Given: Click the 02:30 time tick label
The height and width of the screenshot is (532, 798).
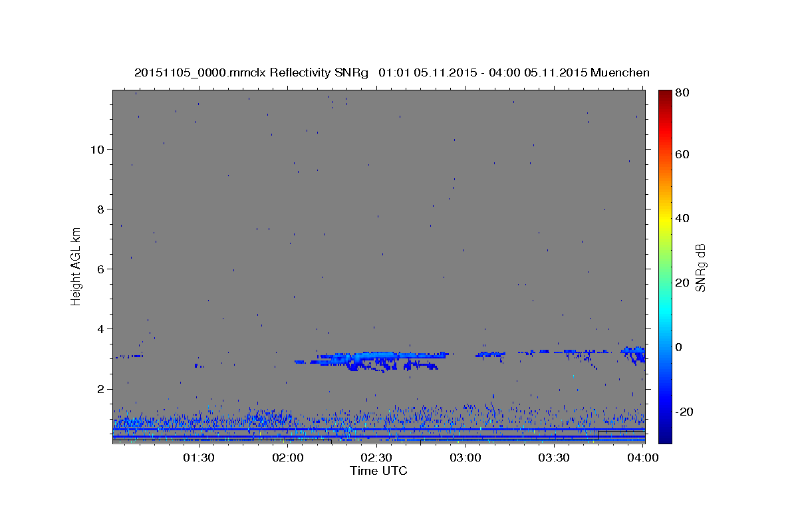Looking at the screenshot, I should point(376,458).
